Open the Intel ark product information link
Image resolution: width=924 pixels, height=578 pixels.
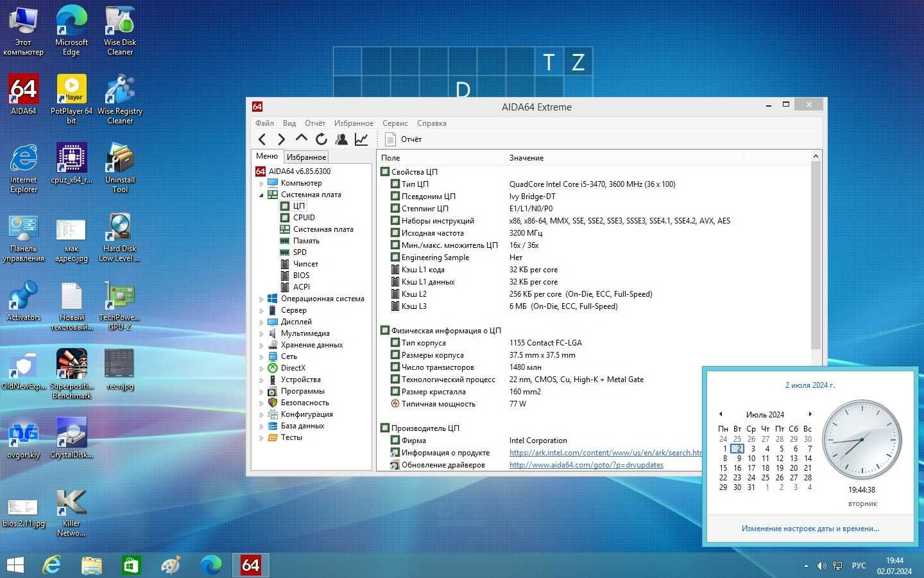pos(606,453)
